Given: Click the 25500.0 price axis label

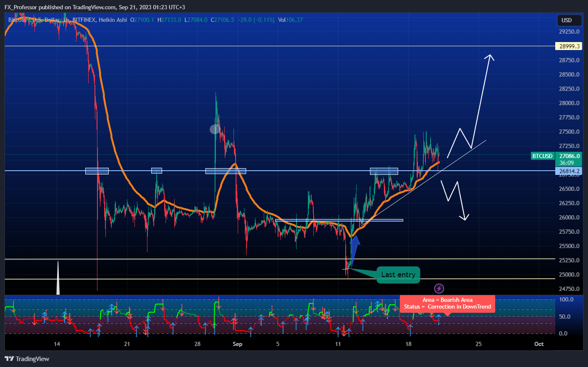Looking at the screenshot, I should click(569, 246).
